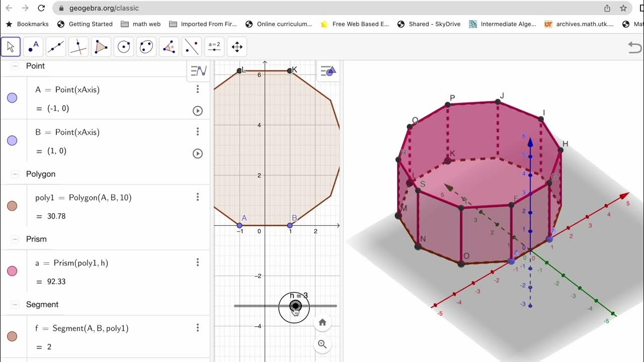644x362 pixels.
Task: Open the Bookmarks bookmark
Action: click(27, 24)
